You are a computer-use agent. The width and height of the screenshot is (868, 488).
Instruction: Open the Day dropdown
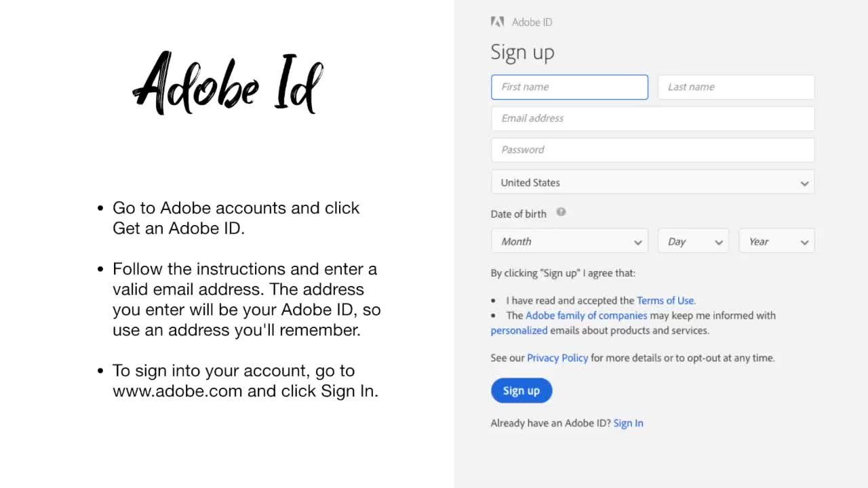[x=693, y=241]
